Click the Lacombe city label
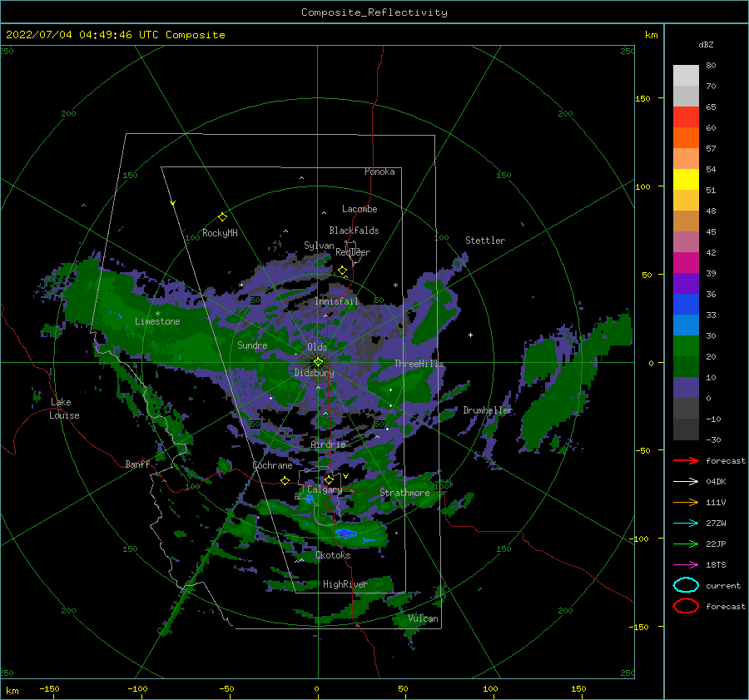This screenshot has width=749, height=700. 360,209
